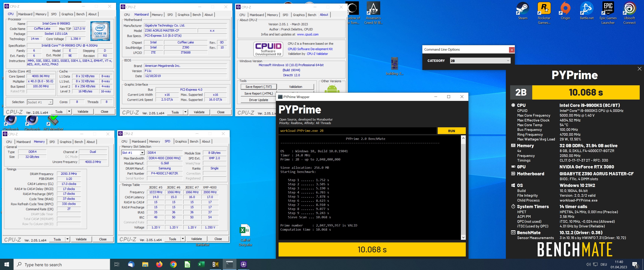This screenshot has width=644, height=270.
Task: Open the CPUID Software Development Kit link
Action: (x=310, y=49)
